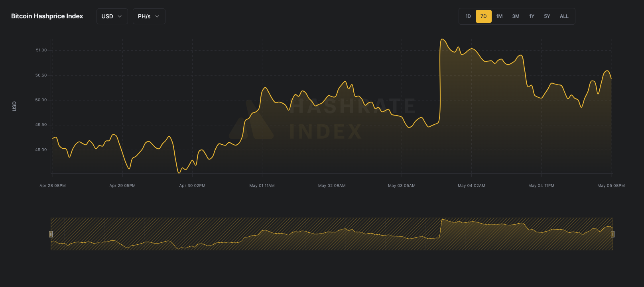
Task: Click the 49.00 y-axis label
Action: tap(41, 150)
